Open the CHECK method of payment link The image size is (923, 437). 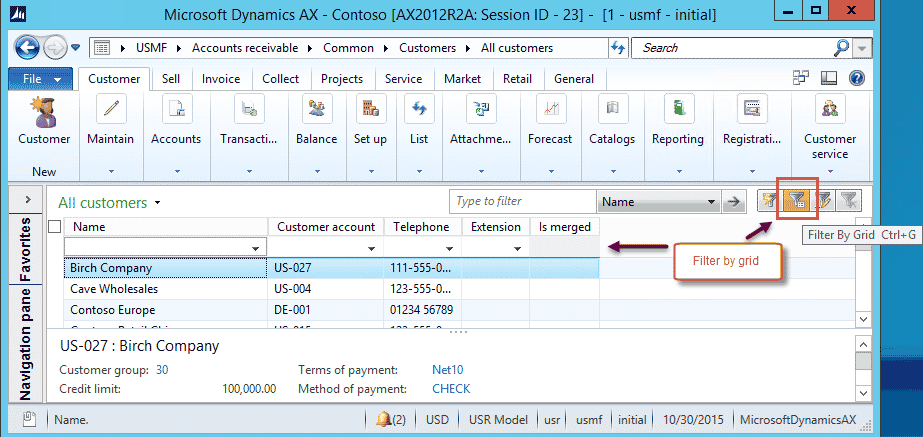tap(451, 389)
